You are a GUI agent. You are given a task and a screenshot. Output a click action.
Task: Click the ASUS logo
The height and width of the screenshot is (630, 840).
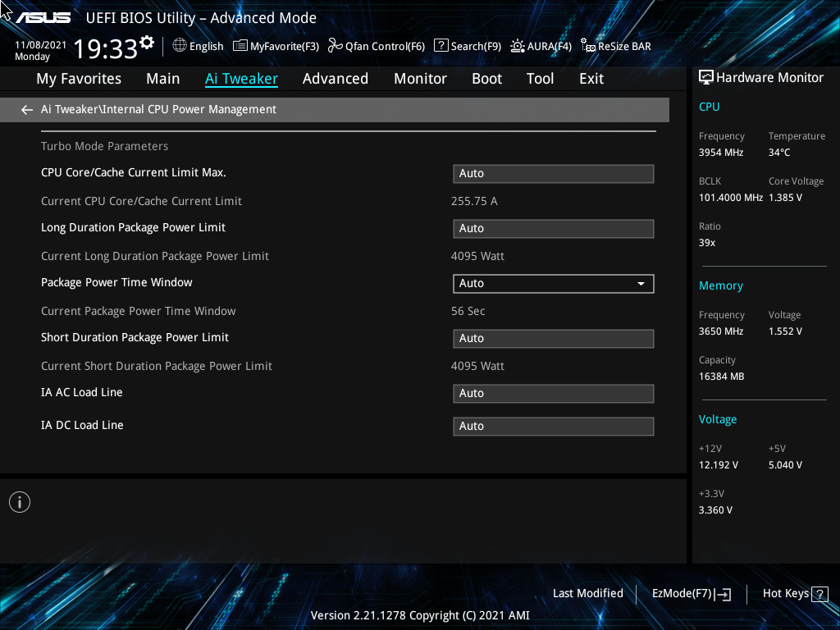tap(43, 18)
